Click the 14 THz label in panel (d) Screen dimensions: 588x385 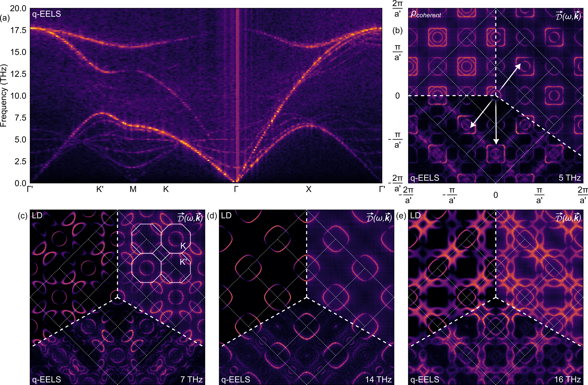(x=378, y=379)
